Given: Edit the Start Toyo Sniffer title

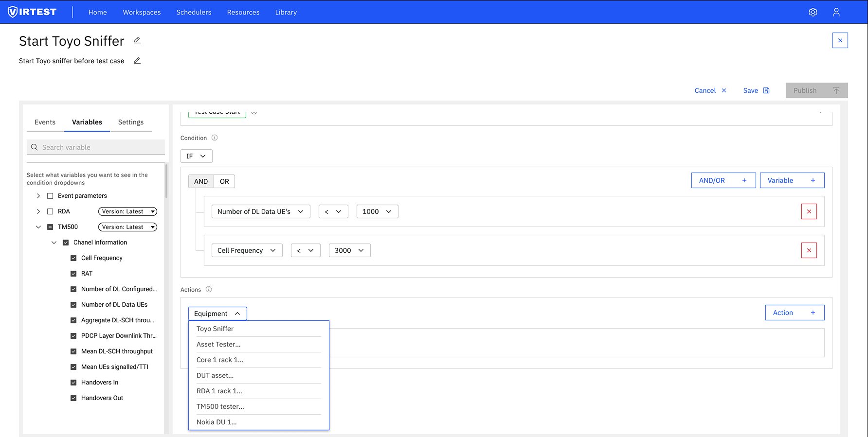Looking at the screenshot, I should pos(137,40).
